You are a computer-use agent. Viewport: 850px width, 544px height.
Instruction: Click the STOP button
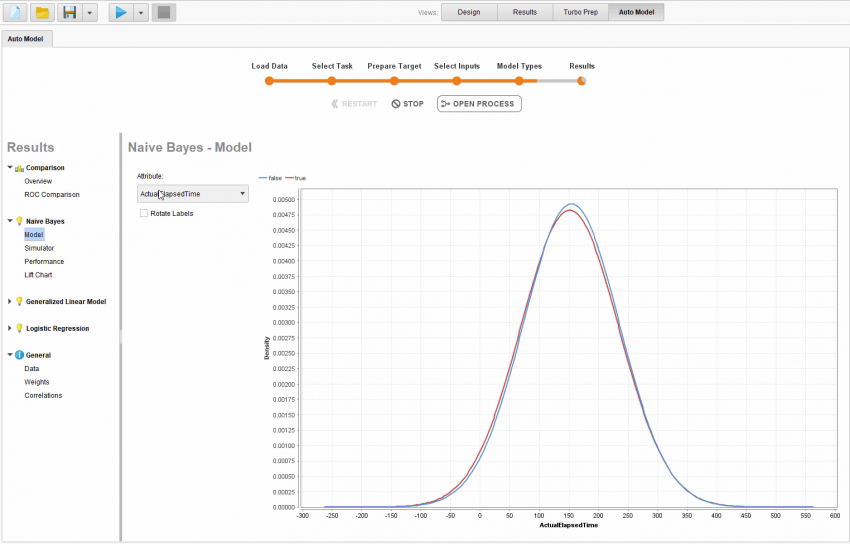coord(408,104)
